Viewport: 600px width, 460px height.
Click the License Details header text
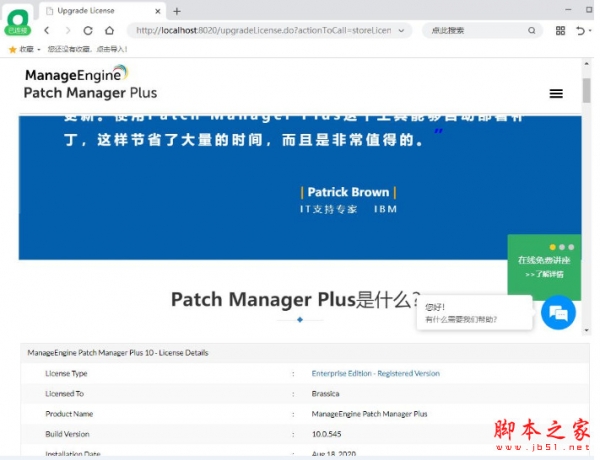point(118,352)
